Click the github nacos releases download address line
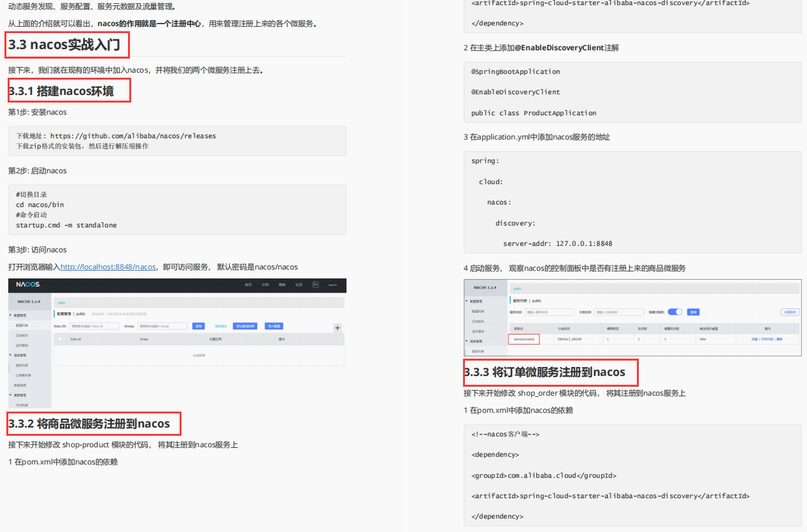807x532 pixels. click(116, 136)
